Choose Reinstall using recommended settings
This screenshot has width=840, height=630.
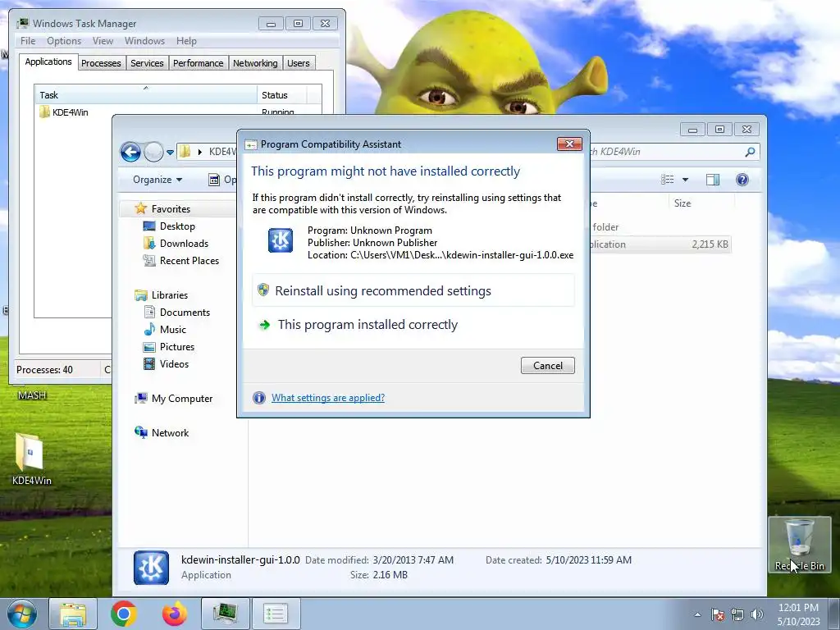coord(413,291)
